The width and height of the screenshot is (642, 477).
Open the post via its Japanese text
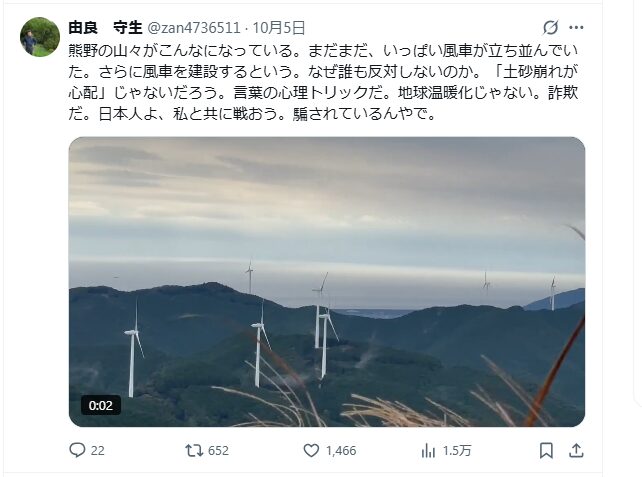pos(323,82)
